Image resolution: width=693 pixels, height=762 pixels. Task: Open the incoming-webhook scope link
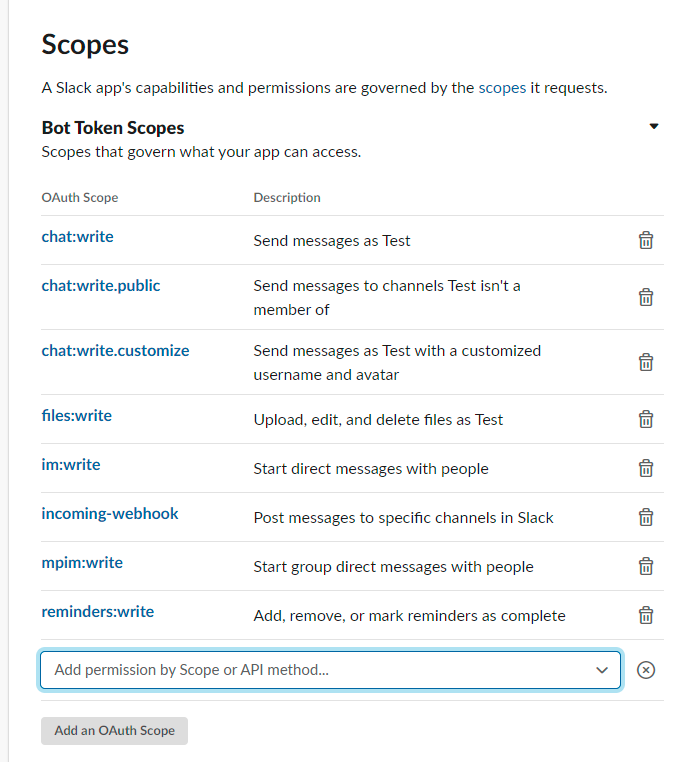tap(110, 514)
